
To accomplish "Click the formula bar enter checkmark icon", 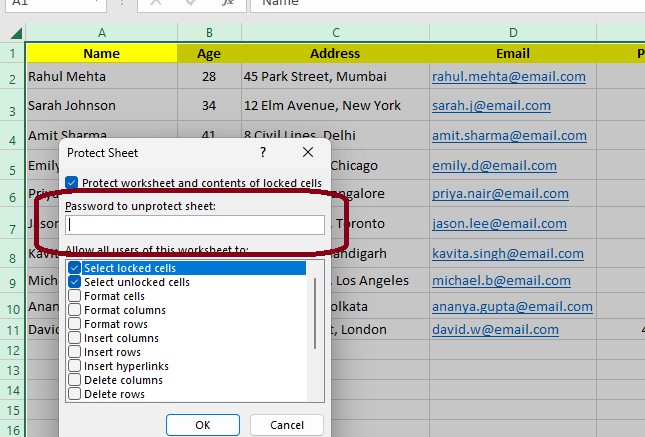I will tap(192, 3).
